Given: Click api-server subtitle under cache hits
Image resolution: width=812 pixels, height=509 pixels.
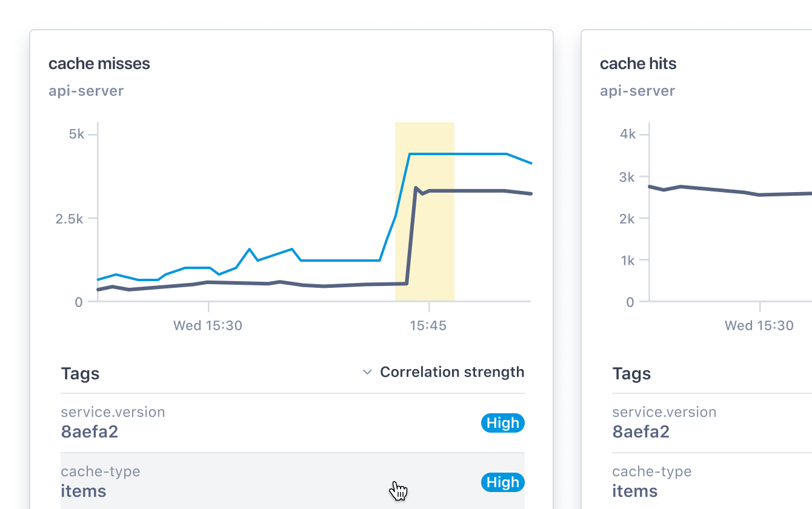Looking at the screenshot, I should point(637,91).
